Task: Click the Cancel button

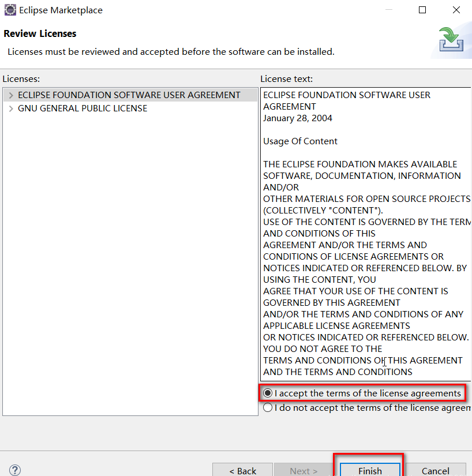Action: point(436,470)
